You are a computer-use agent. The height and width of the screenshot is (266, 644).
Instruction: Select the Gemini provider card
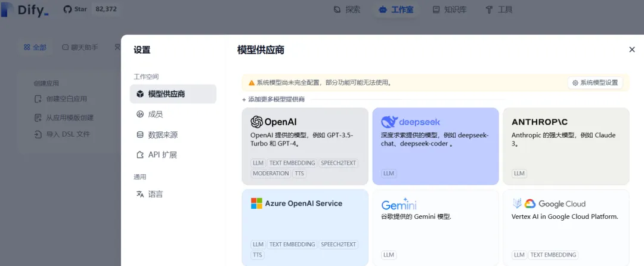point(435,227)
